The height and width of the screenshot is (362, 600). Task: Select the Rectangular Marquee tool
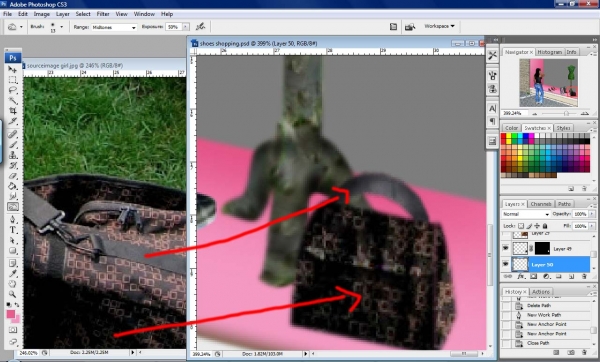[x=13, y=80]
